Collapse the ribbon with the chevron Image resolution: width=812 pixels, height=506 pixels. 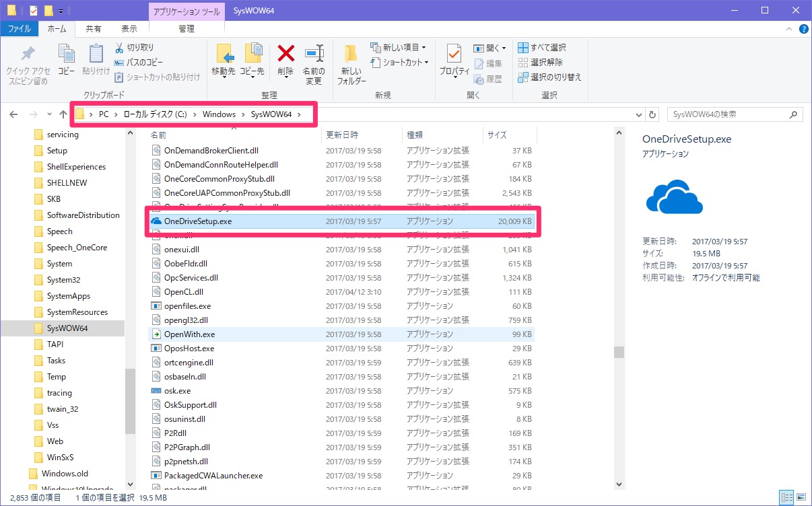pyautogui.click(x=790, y=29)
